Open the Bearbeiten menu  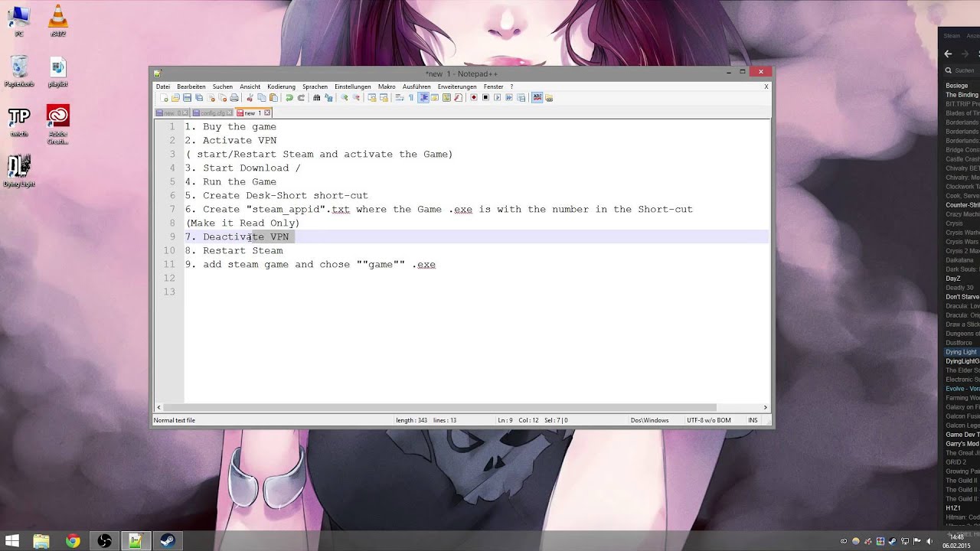[x=191, y=86]
